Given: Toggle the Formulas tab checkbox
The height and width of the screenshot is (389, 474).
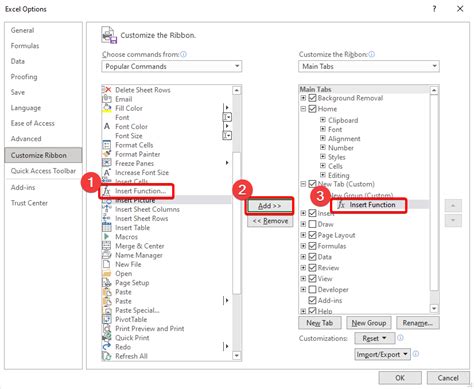Looking at the screenshot, I should click(x=312, y=246).
